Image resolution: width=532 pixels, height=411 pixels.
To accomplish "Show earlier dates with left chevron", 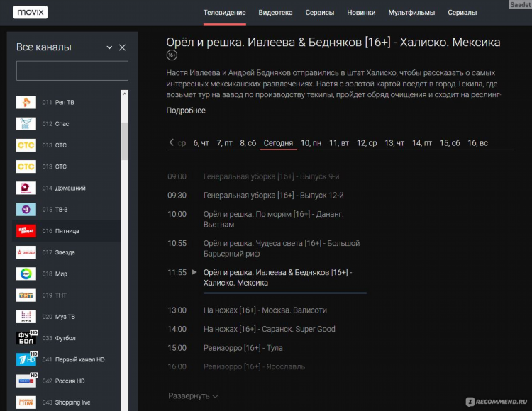I will 172,142.
